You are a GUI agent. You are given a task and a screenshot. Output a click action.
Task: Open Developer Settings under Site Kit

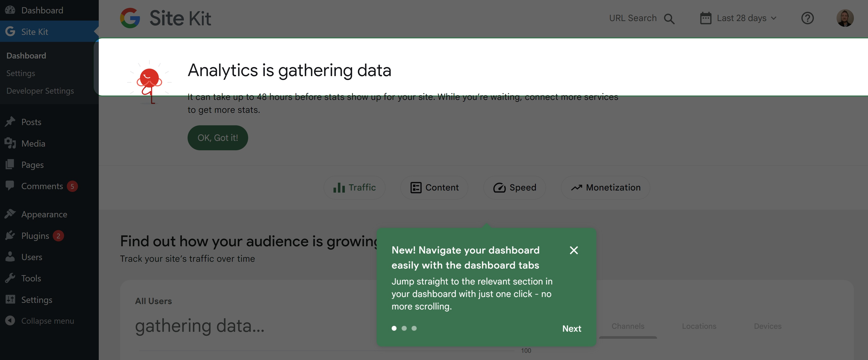(x=40, y=91)
